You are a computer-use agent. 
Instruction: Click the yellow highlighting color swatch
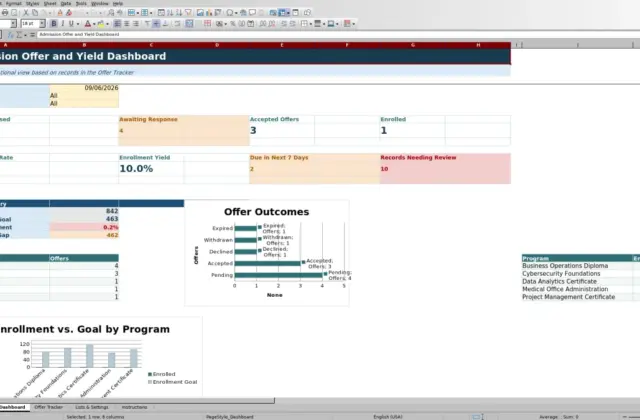pos(101,24)
